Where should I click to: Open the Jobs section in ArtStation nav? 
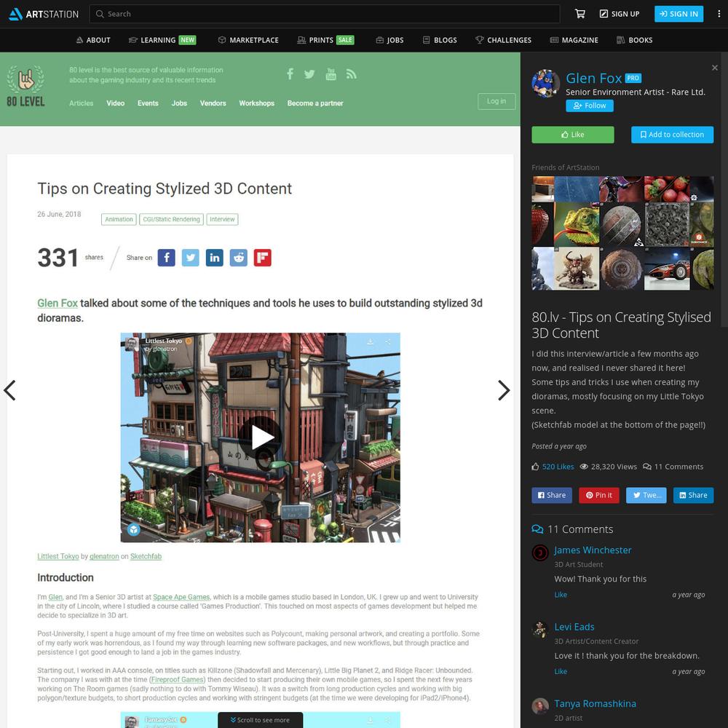tap(390, 40)
